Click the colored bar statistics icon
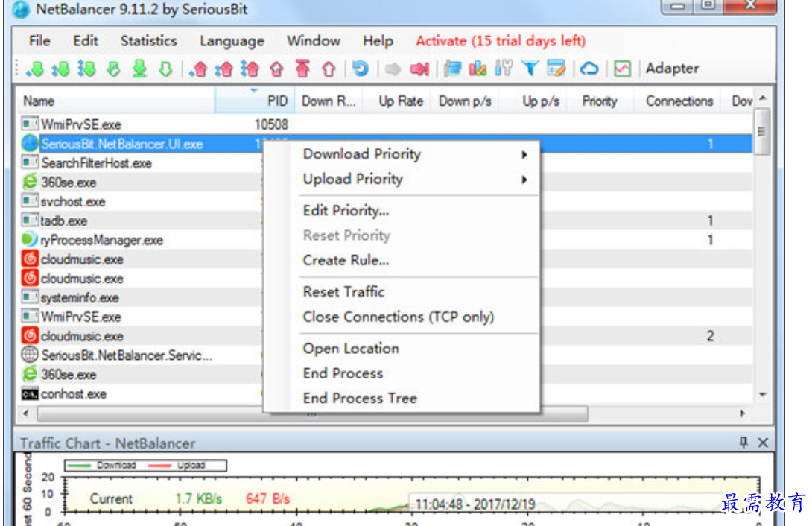 (478, 69)
